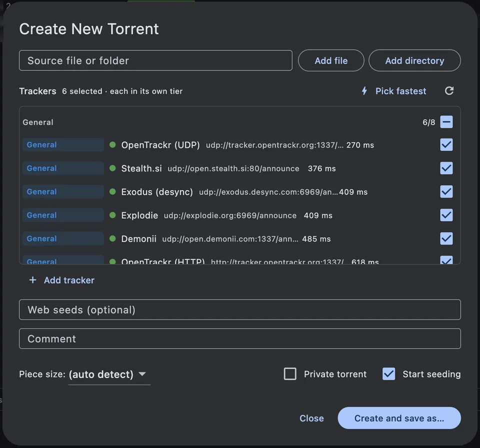Click the lightning bolt icon beside Pick fastest
Viewport: 480px width, 448px height.
coord(364,91)
